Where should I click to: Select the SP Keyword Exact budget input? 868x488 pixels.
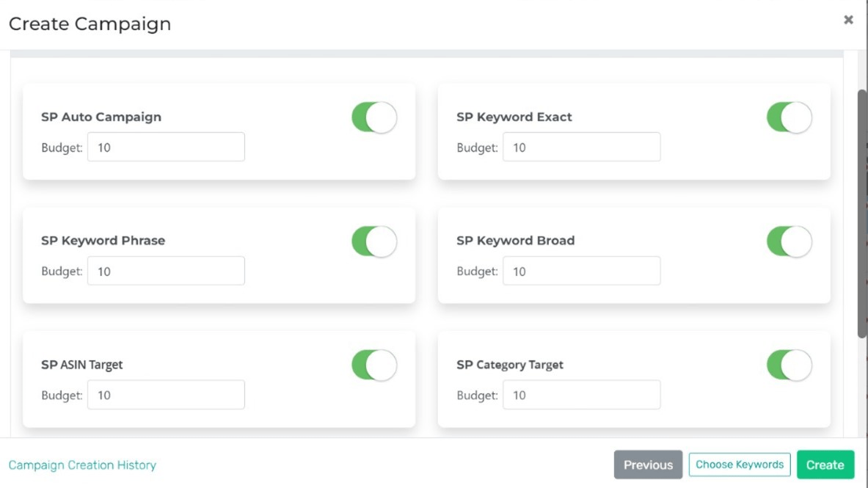click(x=581, y=147)
